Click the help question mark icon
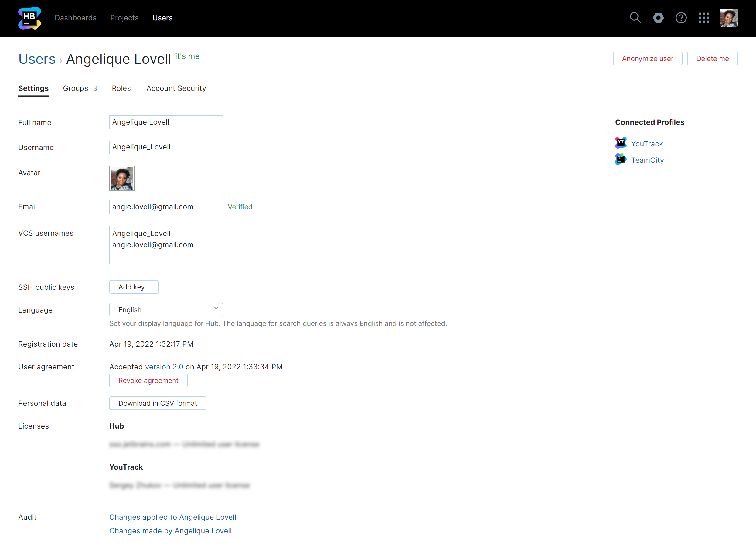 click(x=681, y=18)
